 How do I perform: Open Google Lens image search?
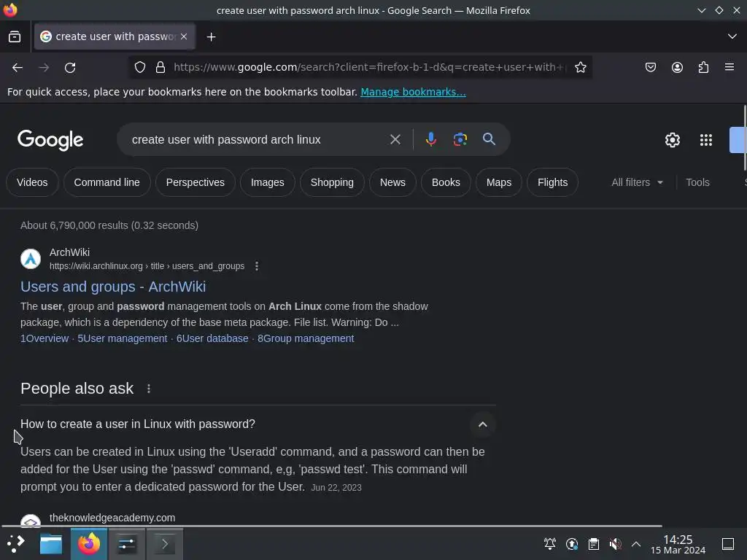click(460, 139)
